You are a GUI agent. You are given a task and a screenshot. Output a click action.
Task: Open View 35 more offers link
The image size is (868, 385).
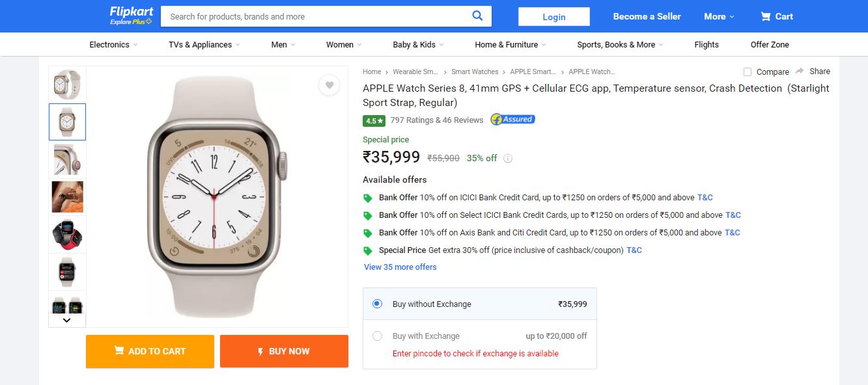(400, 267)
